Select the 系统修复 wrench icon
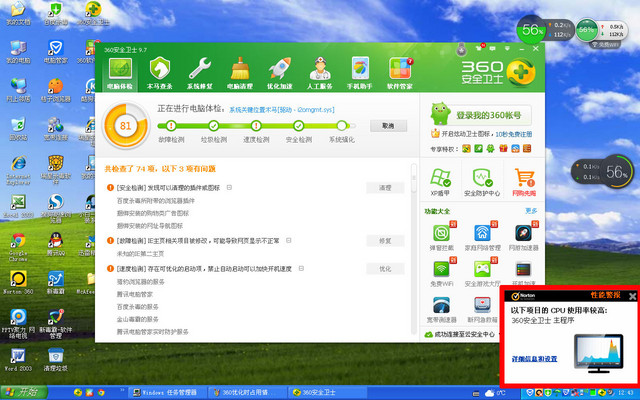This screenshot has height=400, width=640. click(x=200, y=71)
